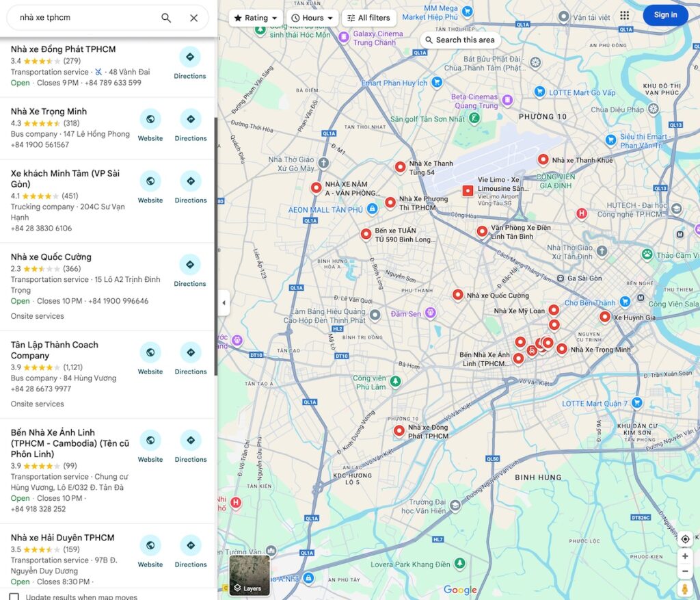This screenshot has width=700, height=600.
Task: Open Street View pegman
Action: coord(685,589)
